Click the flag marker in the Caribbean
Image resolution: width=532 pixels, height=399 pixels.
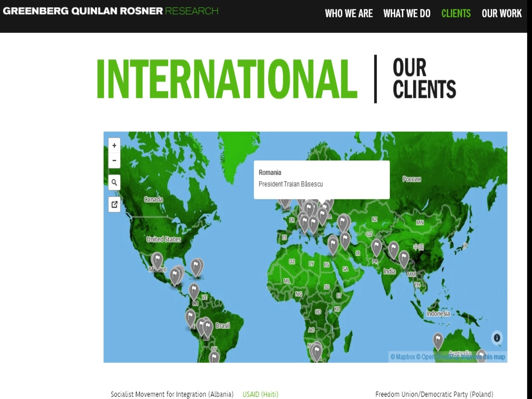pos(196,266)
